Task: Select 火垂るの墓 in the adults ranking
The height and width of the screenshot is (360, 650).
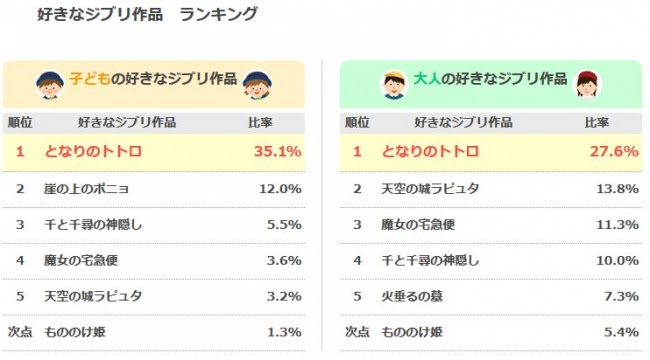Action: coord(412,297)
